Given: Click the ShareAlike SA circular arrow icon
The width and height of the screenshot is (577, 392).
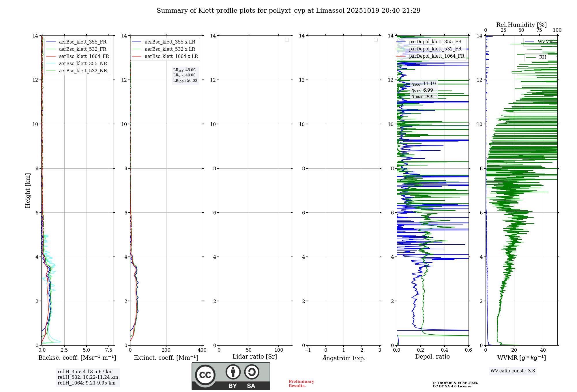Looking at the screenshot, I should pyautogui.click(x=252, y=372).
